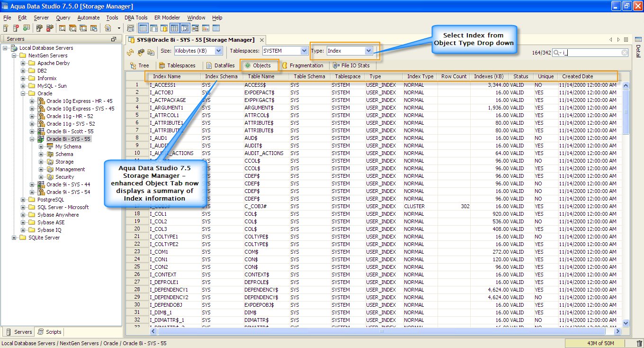Open the Help menu
The width and height of the screenshot is (644, 348).
point(217,18)
